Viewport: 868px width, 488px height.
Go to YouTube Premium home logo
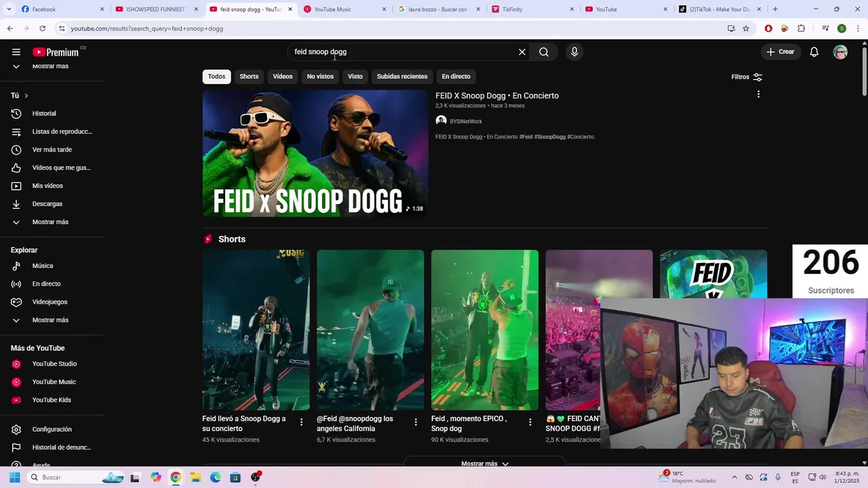pos(56,52)
